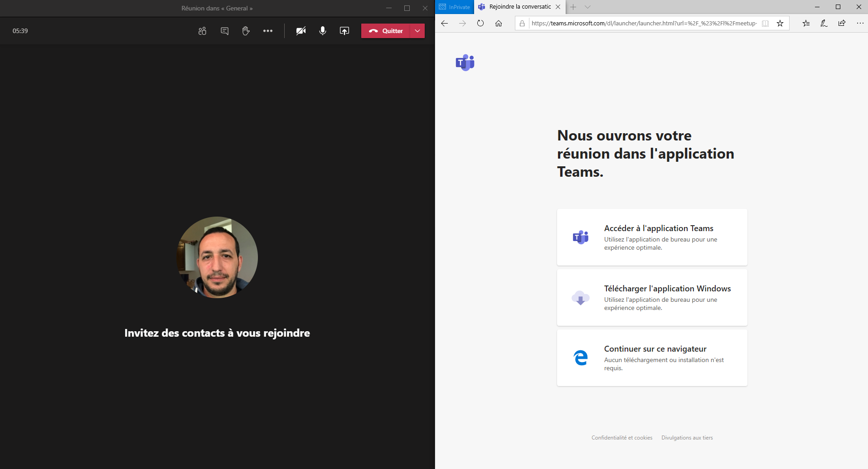Open the meeting chat panel

224,31
